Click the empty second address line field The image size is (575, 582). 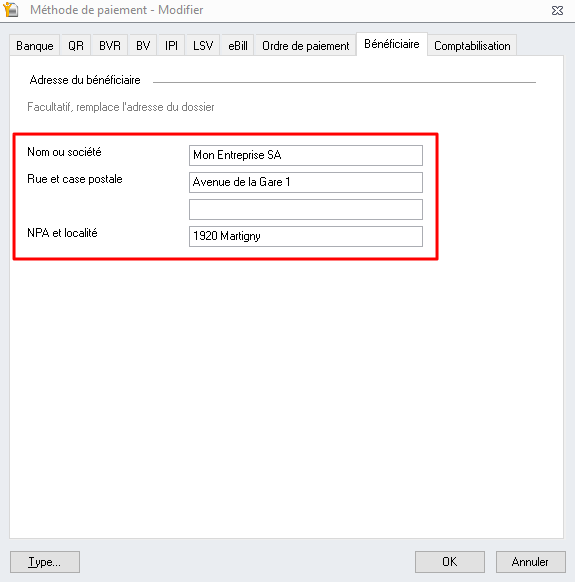pyautogui.click(x=306, y=209)
